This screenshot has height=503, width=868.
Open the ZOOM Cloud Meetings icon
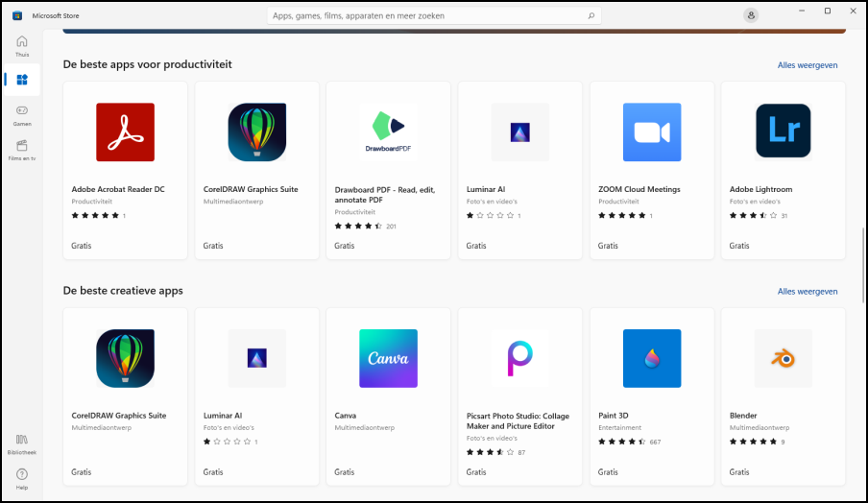click(x=652, y=132)
